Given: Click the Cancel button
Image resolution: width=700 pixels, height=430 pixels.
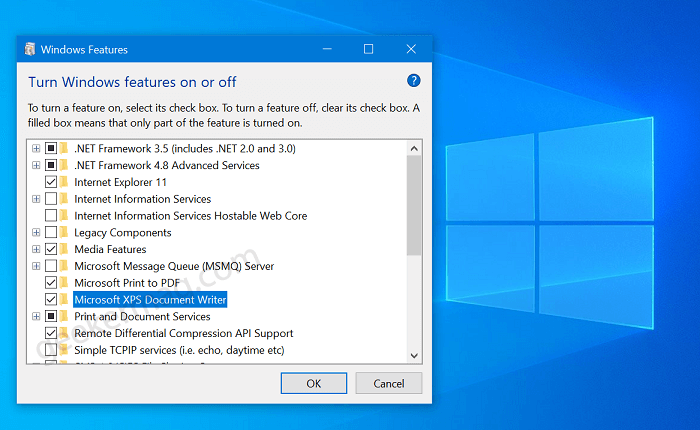Looking at the screenshot, I should 388,383.
